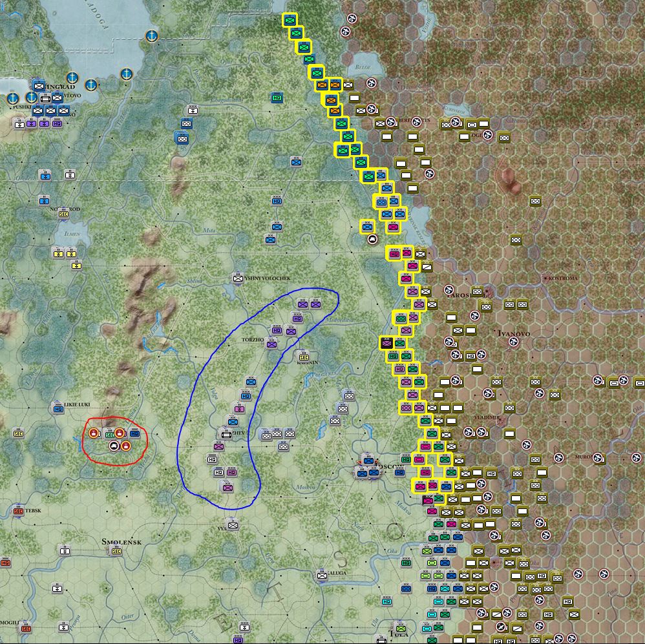Click the blue HQ counter just east of Moscow

click(x=399, y=472)
